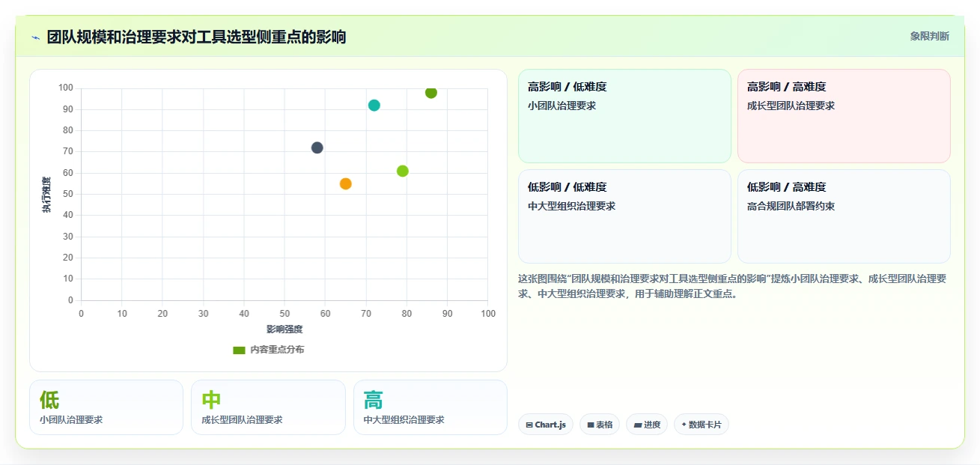Image resolution: width=980 pixels, height=465 pixels.
Task: Click the 数据卡片 tag chip
Action: 701,425
